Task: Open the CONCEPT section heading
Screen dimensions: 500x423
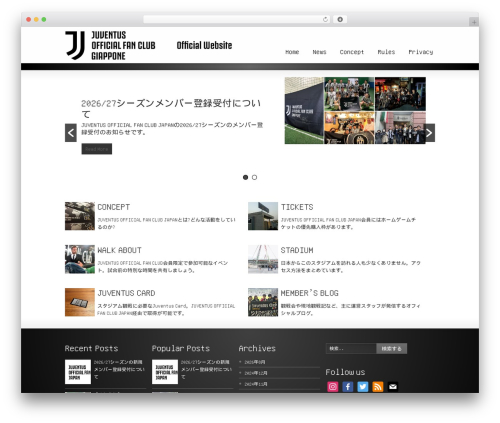Action: pyautogui.click(x=114, y=207)
